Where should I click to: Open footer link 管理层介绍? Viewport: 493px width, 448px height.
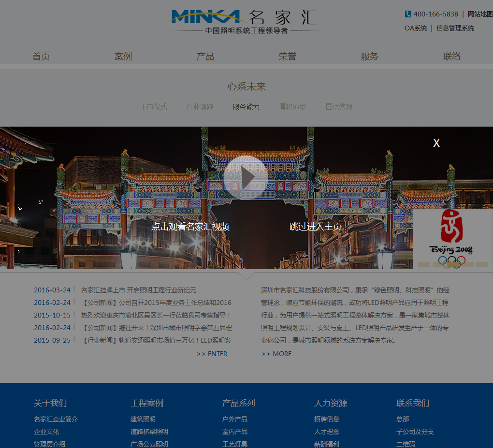(49, 444)
